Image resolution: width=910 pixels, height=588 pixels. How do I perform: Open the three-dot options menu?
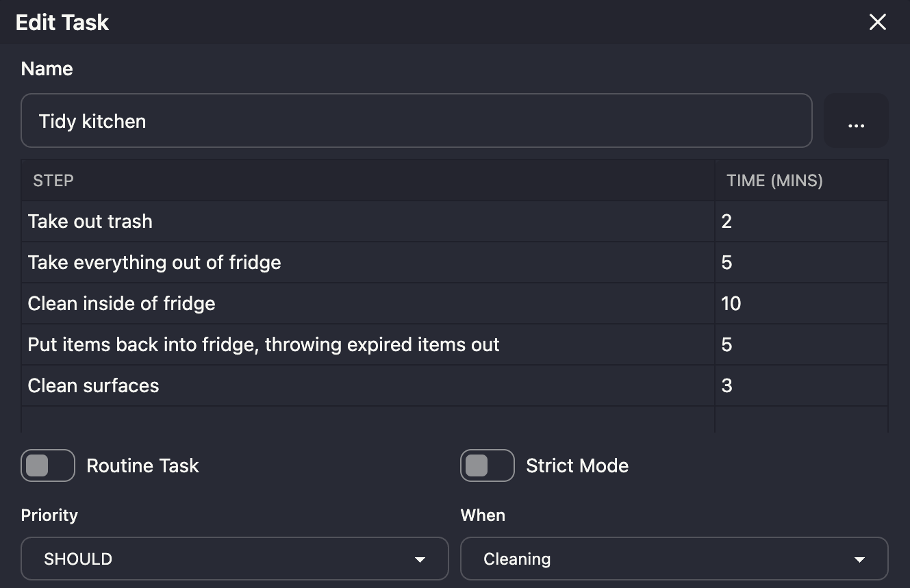point(856,121)
